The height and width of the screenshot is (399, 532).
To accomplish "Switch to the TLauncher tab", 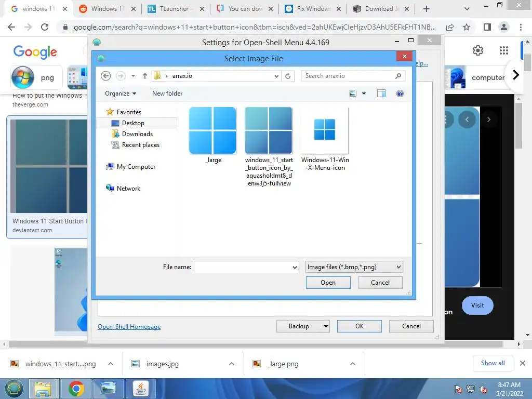I will click(176, 9).
